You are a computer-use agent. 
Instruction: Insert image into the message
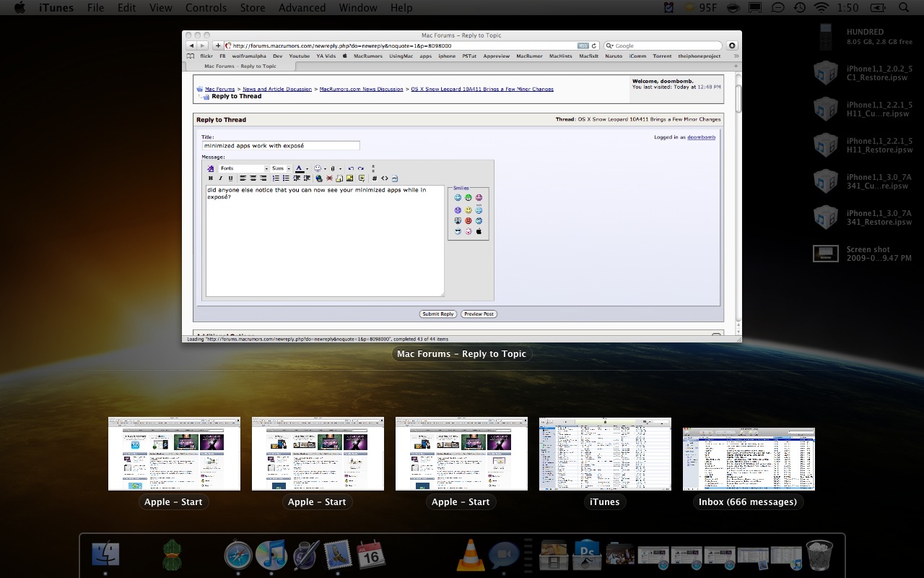(x=349, y=178)
